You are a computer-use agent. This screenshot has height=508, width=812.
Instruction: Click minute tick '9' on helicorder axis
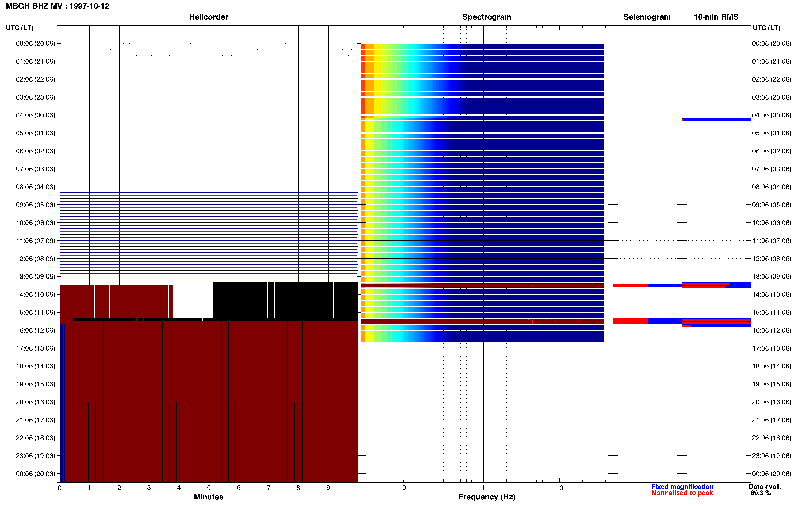pyautogui.click(x=328, y=487)
